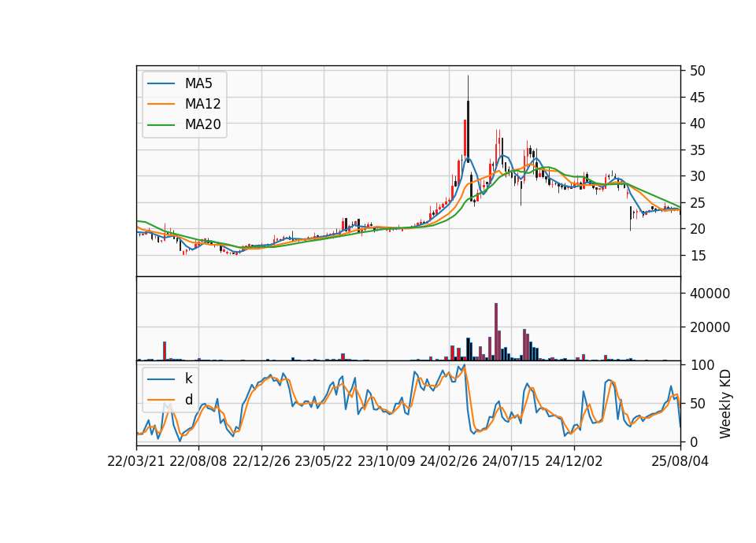Click the Weekly KD axis title
The height and width of the screenshot is (543, 756).
click(724, 404)
